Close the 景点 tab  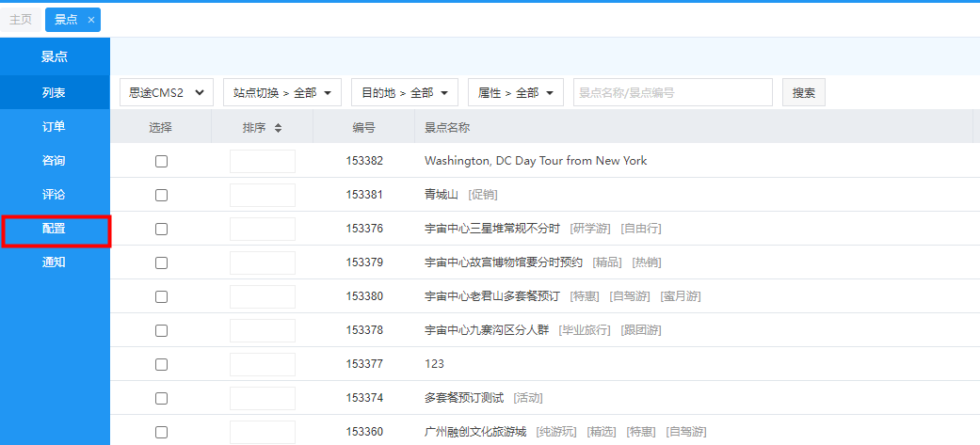click(x=90, y=20)
